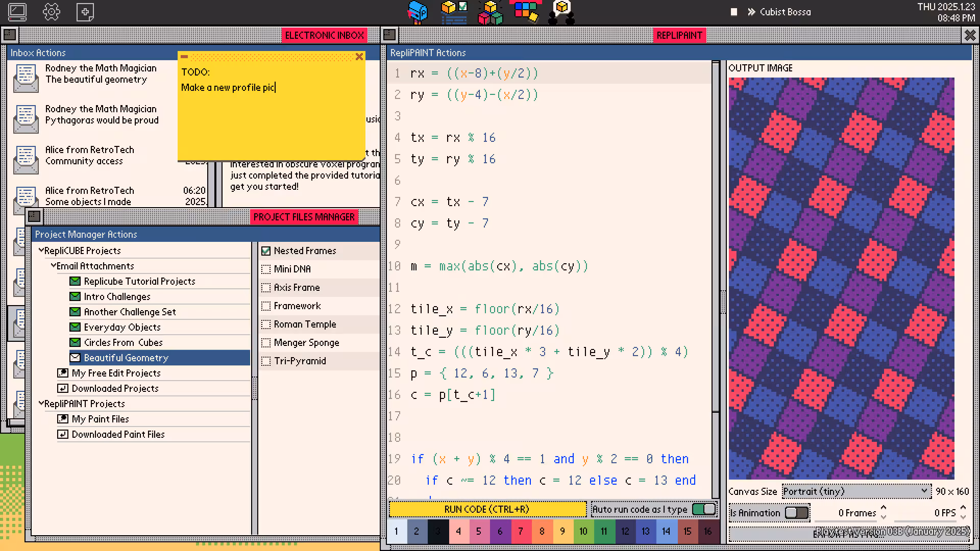Minimize the yellow TODO sticky note

[x=184, y=57]
